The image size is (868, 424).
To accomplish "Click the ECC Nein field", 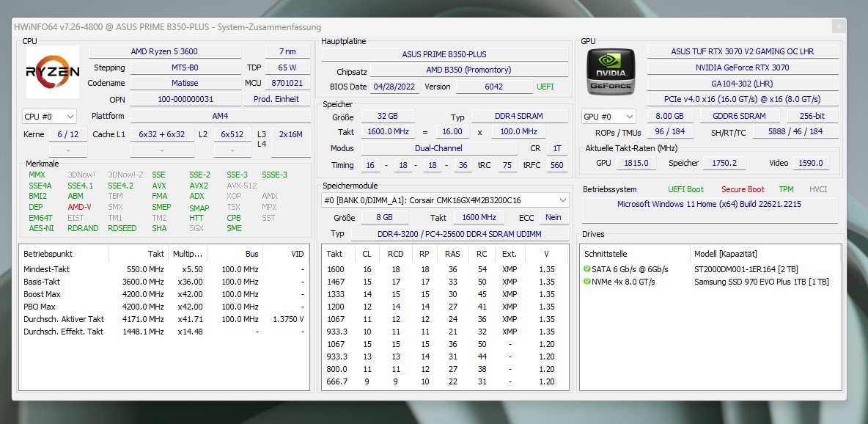I will click(x=553, y=218).
